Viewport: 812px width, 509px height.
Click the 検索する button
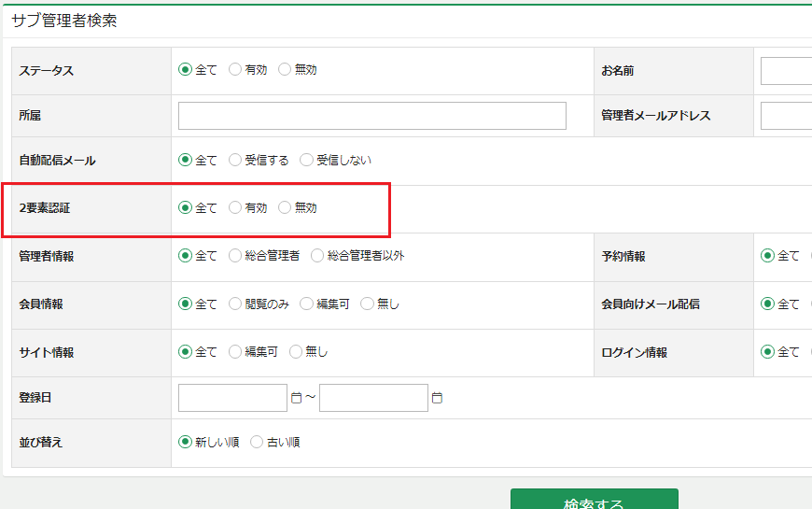pos(594,499)
